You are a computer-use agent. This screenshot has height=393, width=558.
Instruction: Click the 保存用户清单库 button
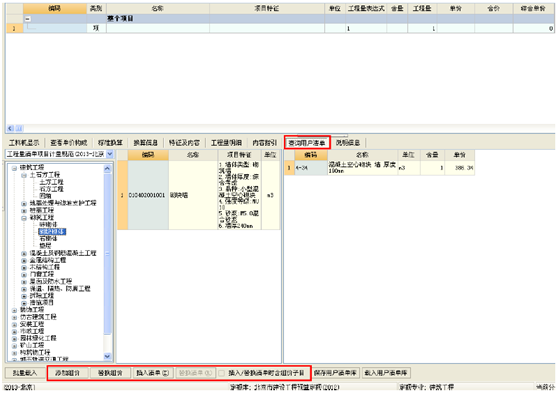click(x=335, y=373)
